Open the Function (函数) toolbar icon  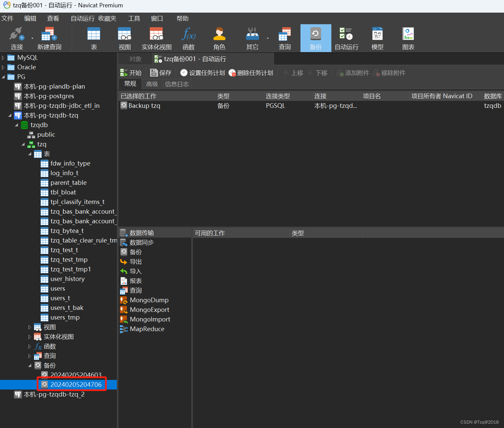pyautogui.click(x=188, y=38)
